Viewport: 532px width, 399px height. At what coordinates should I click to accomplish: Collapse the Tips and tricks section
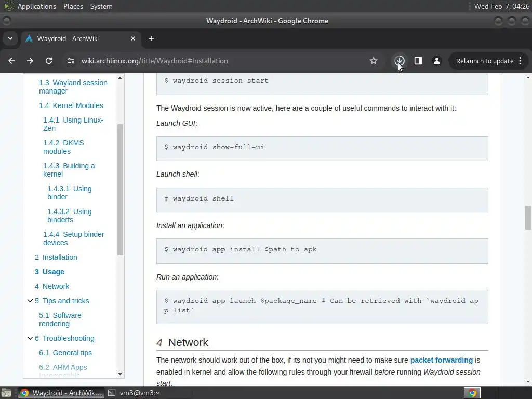30,301
